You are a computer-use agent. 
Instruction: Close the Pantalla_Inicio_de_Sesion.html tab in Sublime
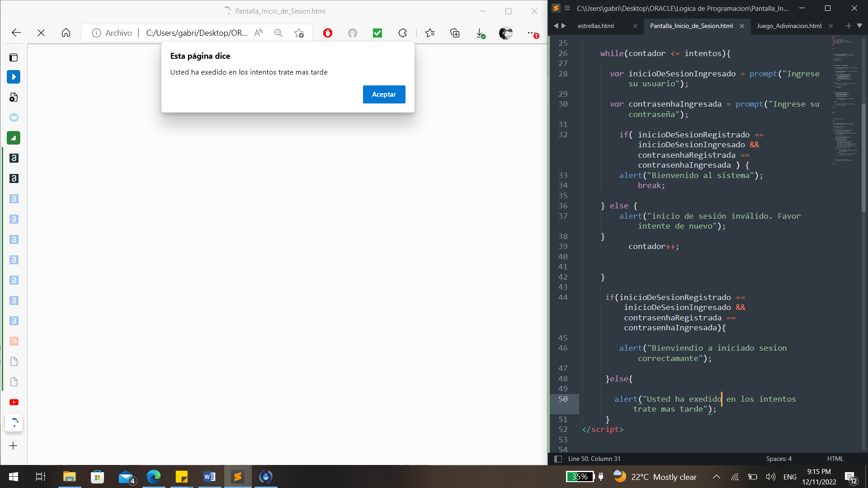(742, 26)
